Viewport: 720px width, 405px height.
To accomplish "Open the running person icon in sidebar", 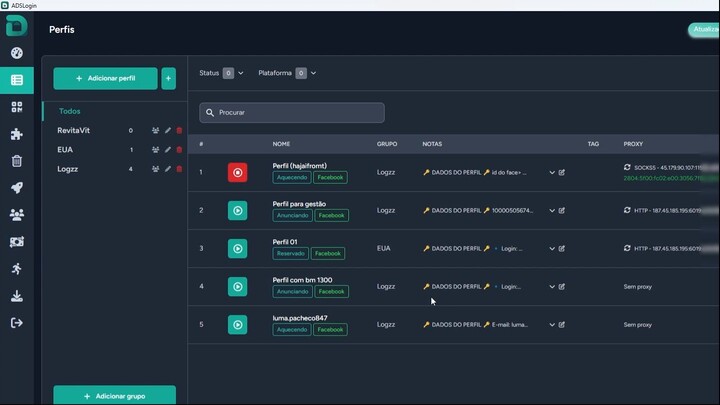I will tap(17, 269).
